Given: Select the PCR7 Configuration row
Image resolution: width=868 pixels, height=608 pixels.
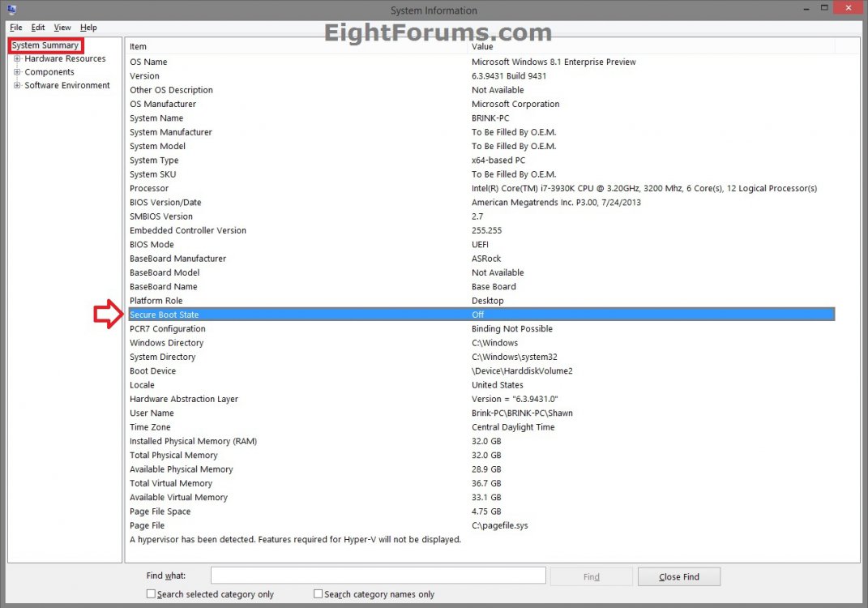Looking at the screenshot, I should coord(481,329).
